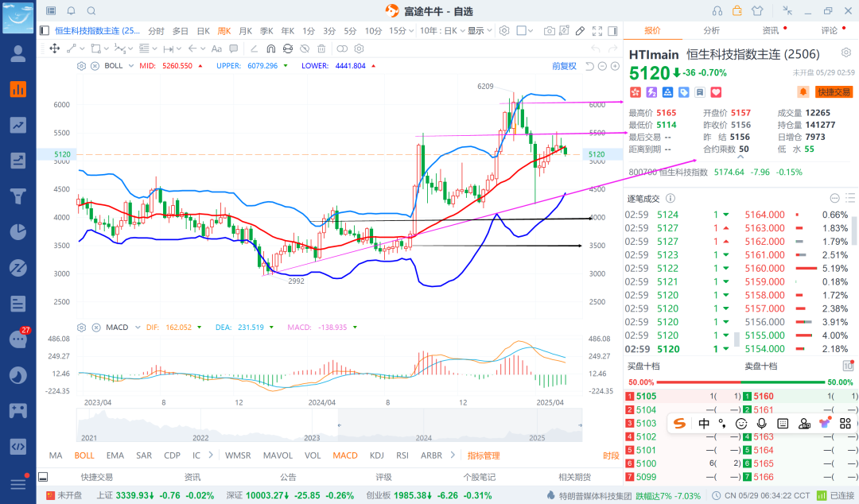Click the search magnifier icon
The height and width of the screenshot is (504, 859).
(91, 11)
